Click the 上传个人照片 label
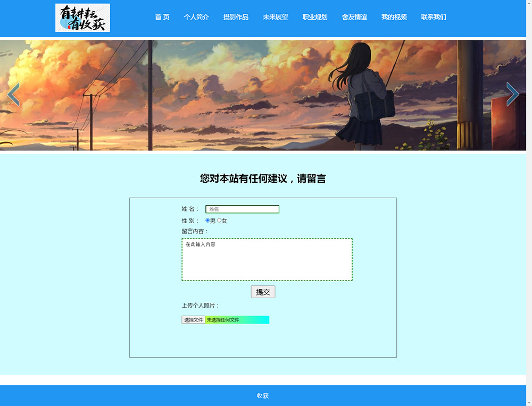The height and width of the screenshot is (406, 532). [x=201, y=306]
